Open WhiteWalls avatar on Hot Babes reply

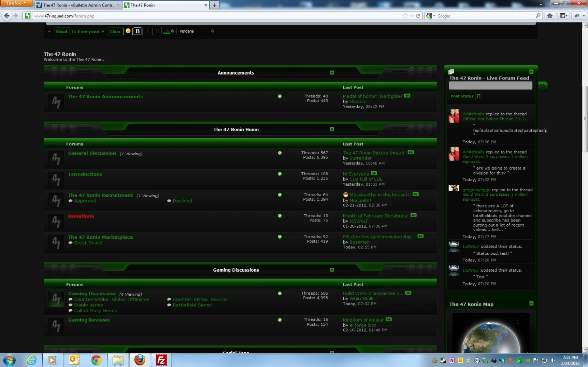(454, 116)
